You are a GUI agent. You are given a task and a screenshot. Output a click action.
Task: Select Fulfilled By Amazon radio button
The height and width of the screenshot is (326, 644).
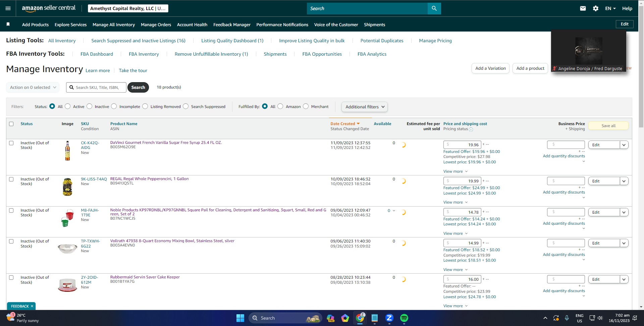click(x=280, y=106)
